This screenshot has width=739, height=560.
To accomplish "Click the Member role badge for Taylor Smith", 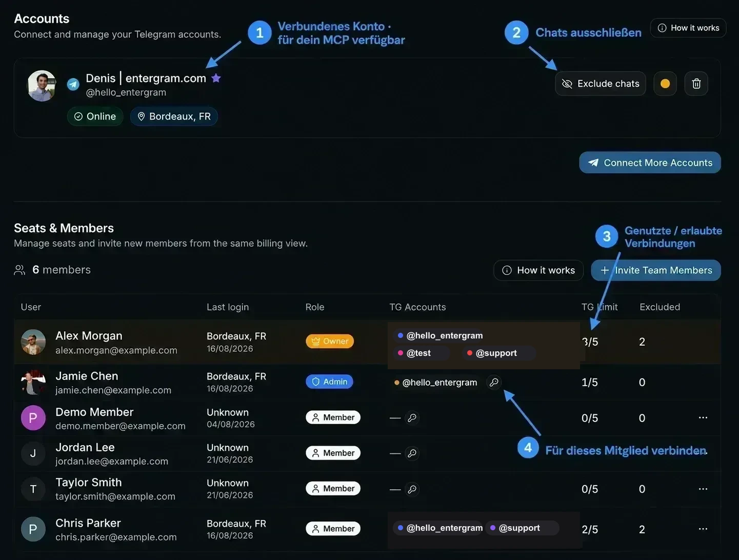I will point(333,488).
